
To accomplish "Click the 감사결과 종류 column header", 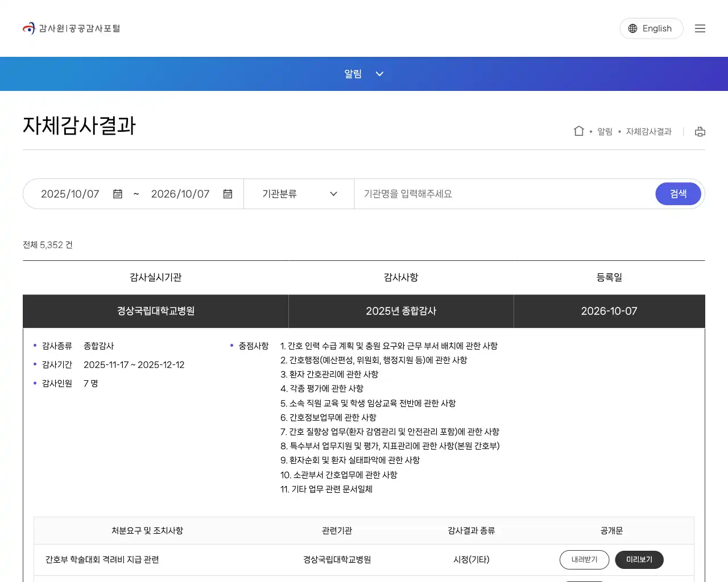I will [471, 531].
